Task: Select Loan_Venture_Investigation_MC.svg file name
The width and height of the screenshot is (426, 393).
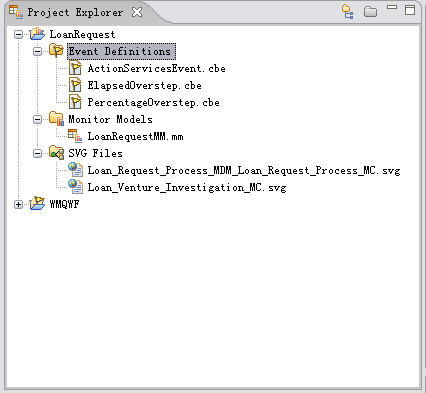Action: 187,187
